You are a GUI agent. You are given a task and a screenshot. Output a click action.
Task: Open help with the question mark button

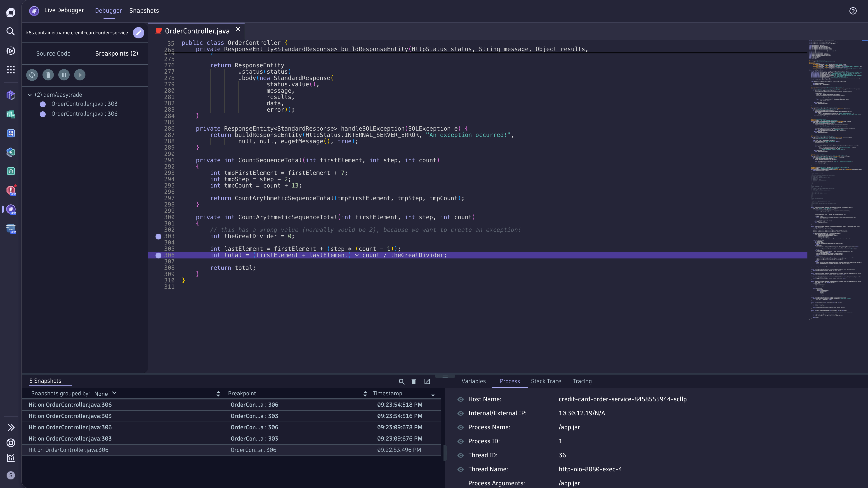point(853,11)
